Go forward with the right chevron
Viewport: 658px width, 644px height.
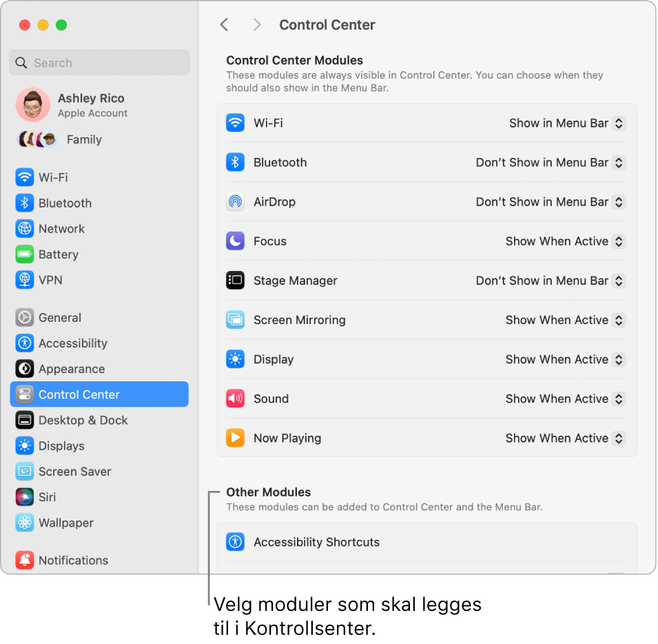coord(257,24)
